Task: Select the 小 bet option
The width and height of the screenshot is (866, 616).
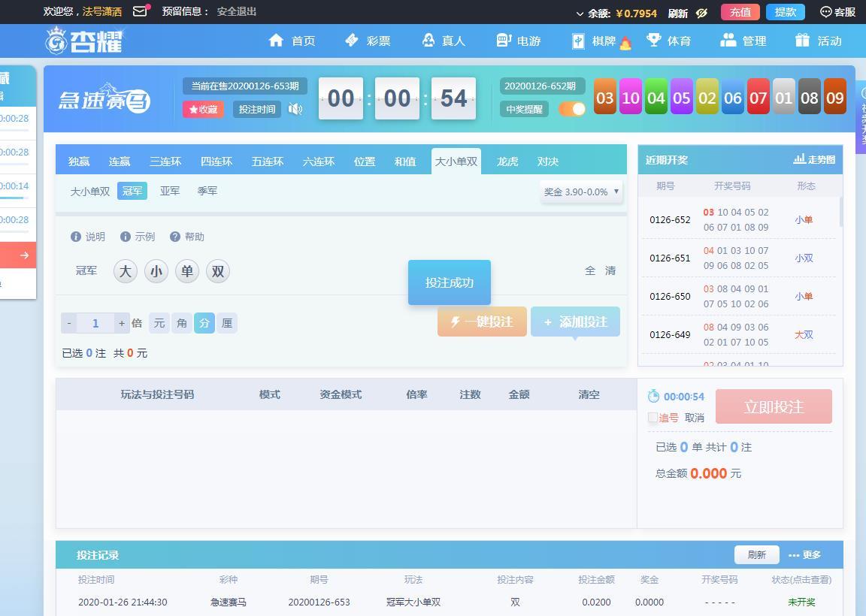Action: click(156, 271)
